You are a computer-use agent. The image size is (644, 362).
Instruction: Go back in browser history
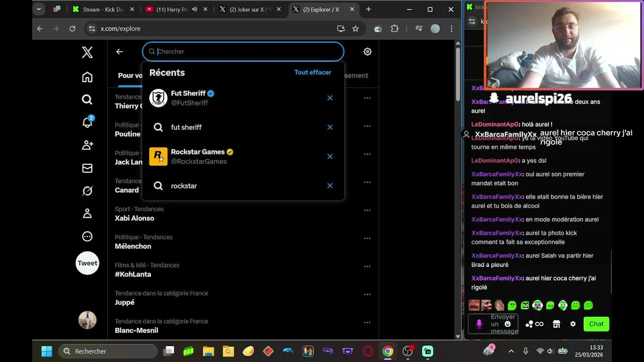(x=40, y=29)
